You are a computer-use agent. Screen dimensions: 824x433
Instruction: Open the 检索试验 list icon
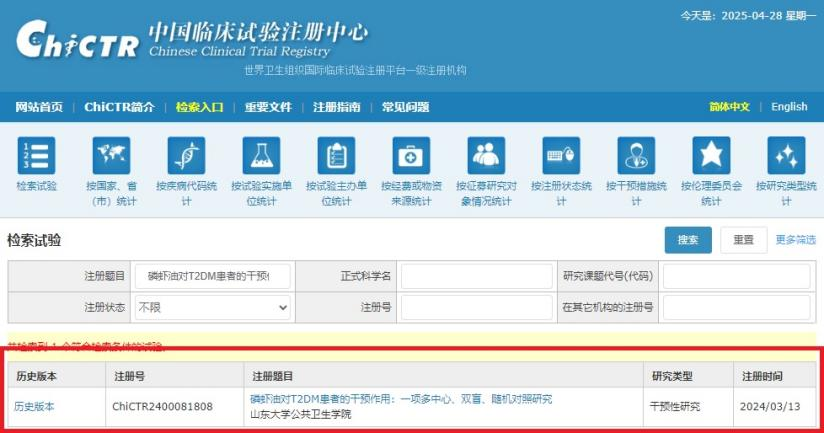36,156
